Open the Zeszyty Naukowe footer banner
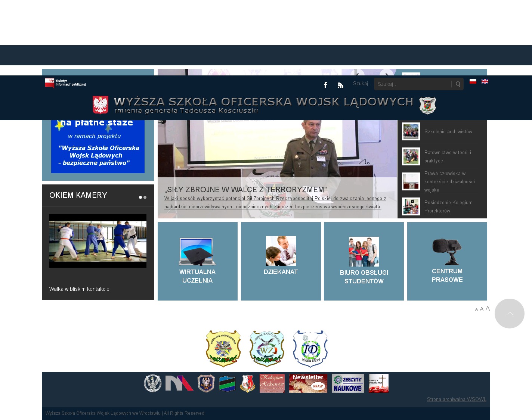 [348, 383]
